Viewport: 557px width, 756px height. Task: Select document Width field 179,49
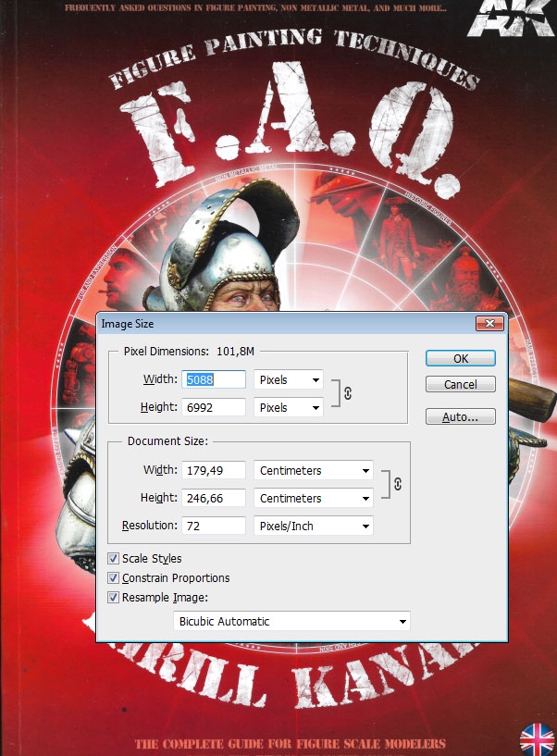pyautogui.click(x=214, y=470)
